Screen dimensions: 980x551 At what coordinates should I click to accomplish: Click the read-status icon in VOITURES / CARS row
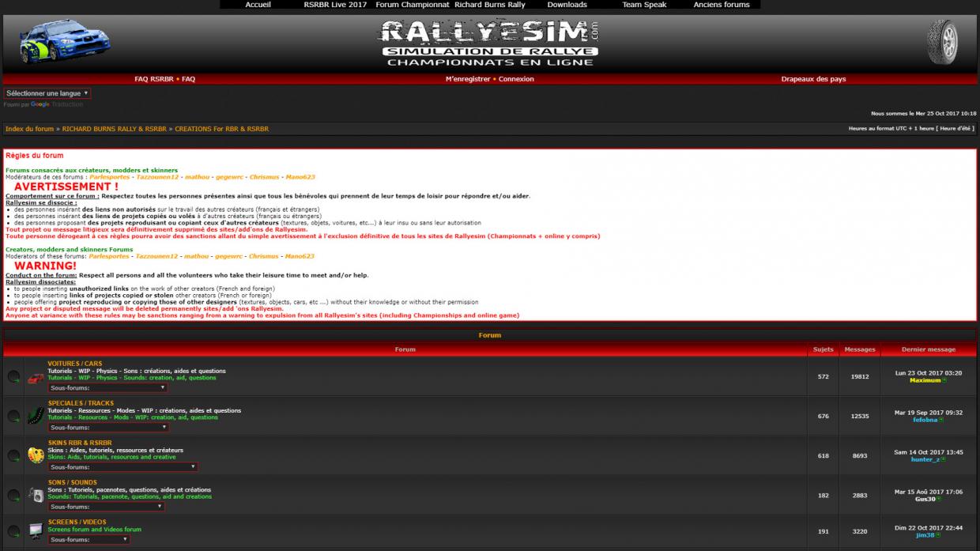coord(14,377)
